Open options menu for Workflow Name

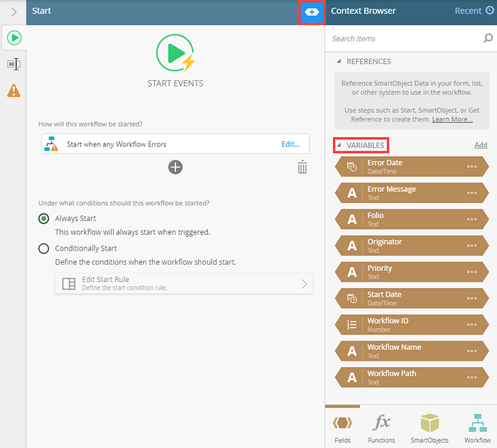471,351
